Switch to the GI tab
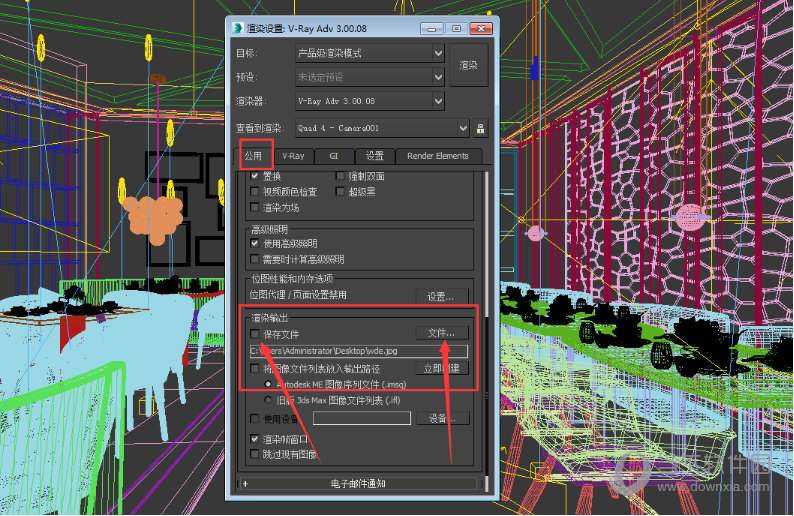Viewport: 794px width, 516px height. [x=334, y=156]
